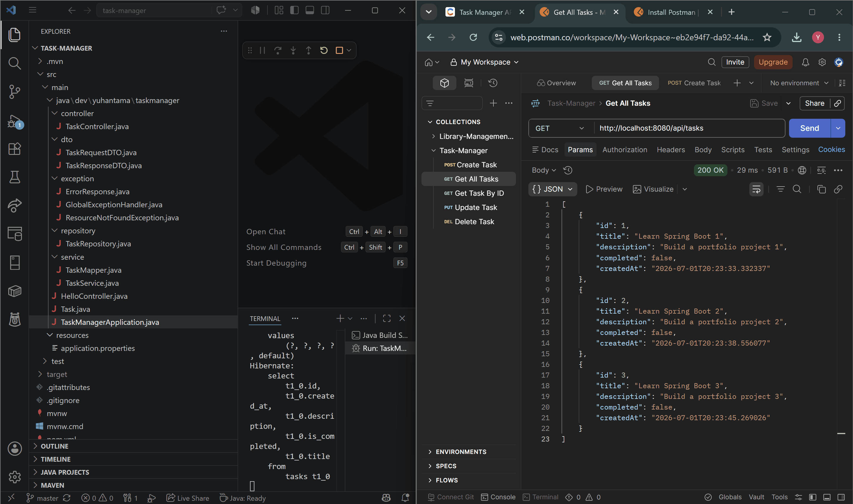Viewport: 853px width, 504px height.
Task: Add a new terminal with plus icon
Action: point(340,318)
